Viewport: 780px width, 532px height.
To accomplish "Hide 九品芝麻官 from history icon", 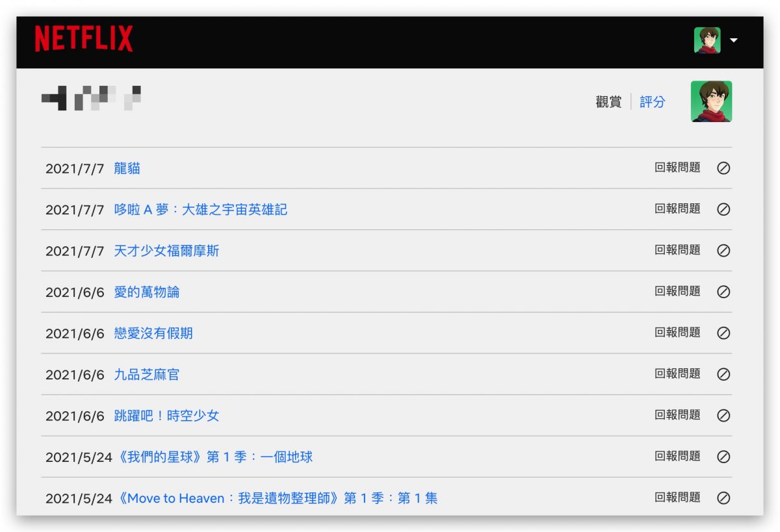I will (723, 374).
